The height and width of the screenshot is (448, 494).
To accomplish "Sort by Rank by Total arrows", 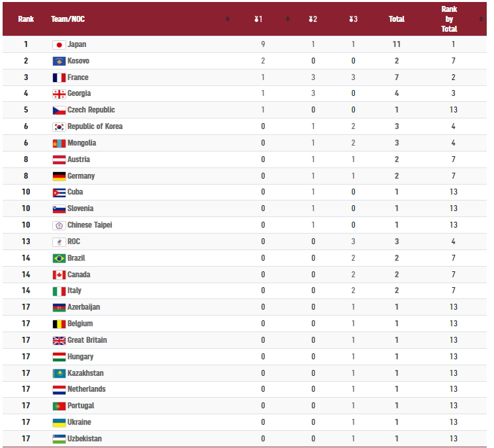I will (x=481, y=19).
